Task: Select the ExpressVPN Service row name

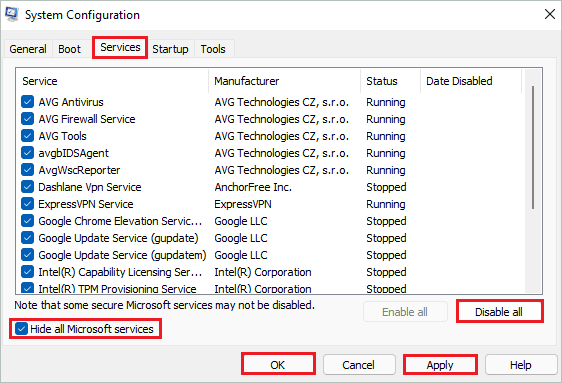Action: (x=86, y=204)
